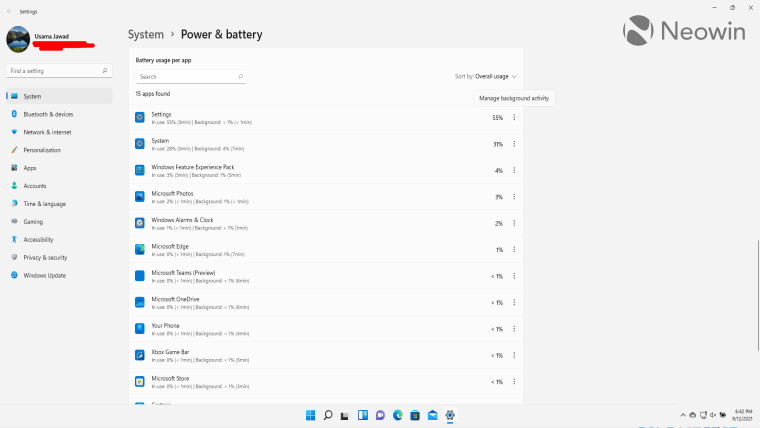Open the Windows Start menu
This screenshot has width=760, height=428.
tap(311, 415)
